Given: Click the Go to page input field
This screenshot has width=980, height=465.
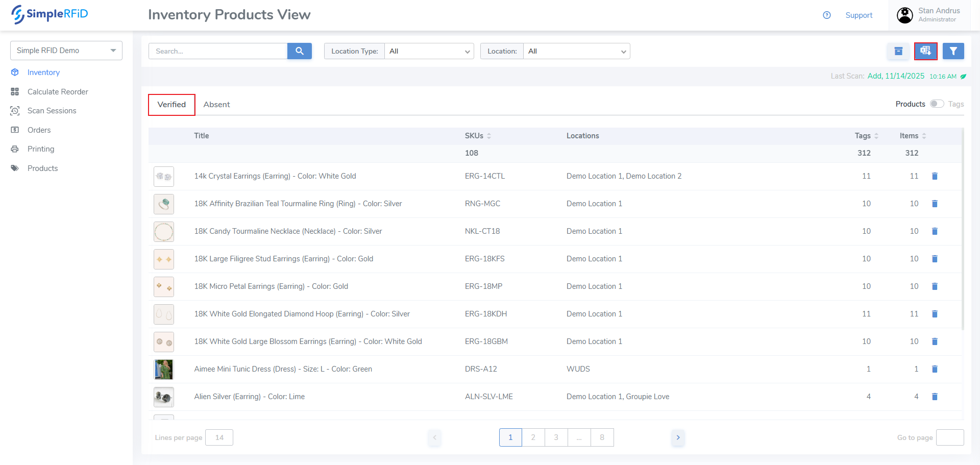Looking at the screenshot, I should [949, 437].
